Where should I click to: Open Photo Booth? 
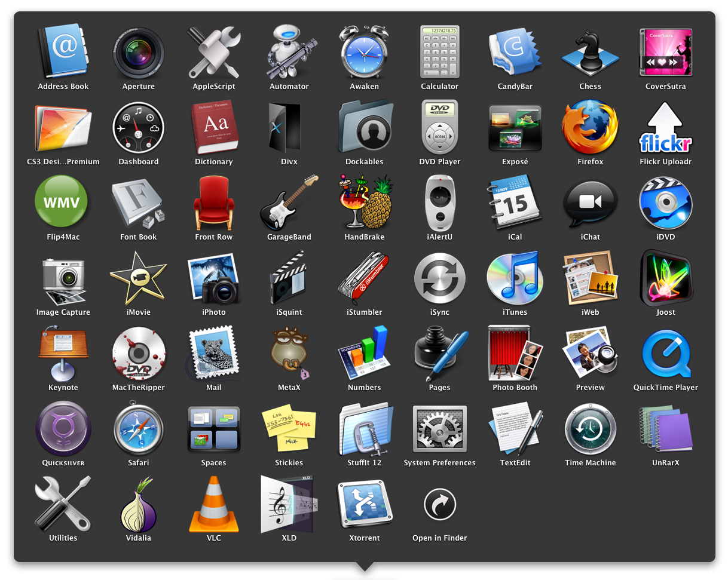tap(515, 353)
